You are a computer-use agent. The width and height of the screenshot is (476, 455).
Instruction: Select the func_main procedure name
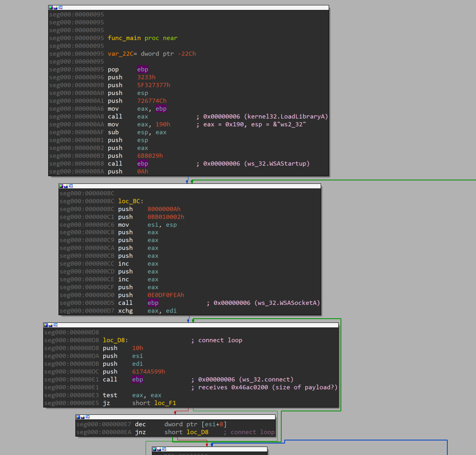(x=124, y=38)
